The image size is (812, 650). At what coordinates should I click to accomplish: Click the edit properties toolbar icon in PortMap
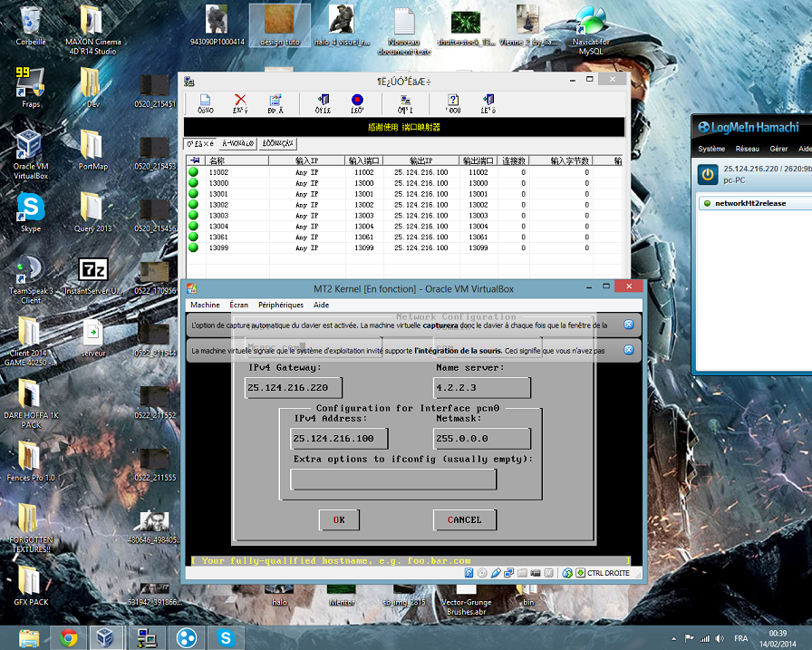(x=275, y=103)
